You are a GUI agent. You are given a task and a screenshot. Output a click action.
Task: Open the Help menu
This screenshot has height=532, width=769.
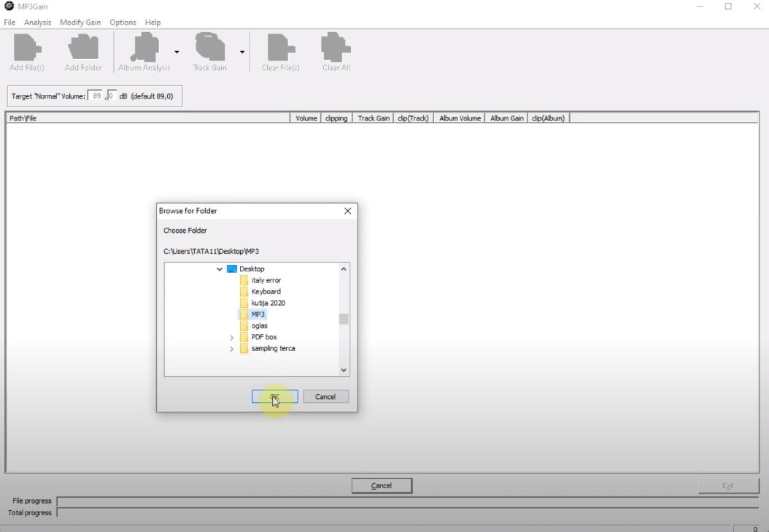coord(152,22)
